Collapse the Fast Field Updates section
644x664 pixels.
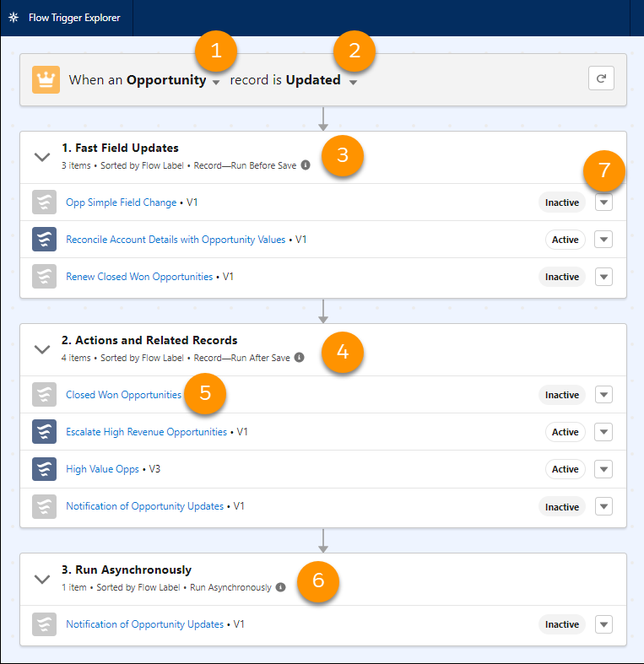[x=41, y=156]
